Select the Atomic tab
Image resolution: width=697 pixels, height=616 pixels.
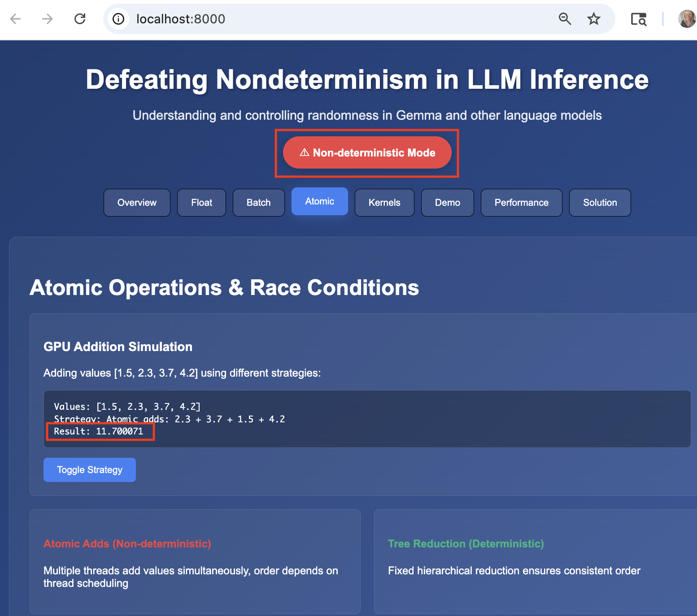319,201
